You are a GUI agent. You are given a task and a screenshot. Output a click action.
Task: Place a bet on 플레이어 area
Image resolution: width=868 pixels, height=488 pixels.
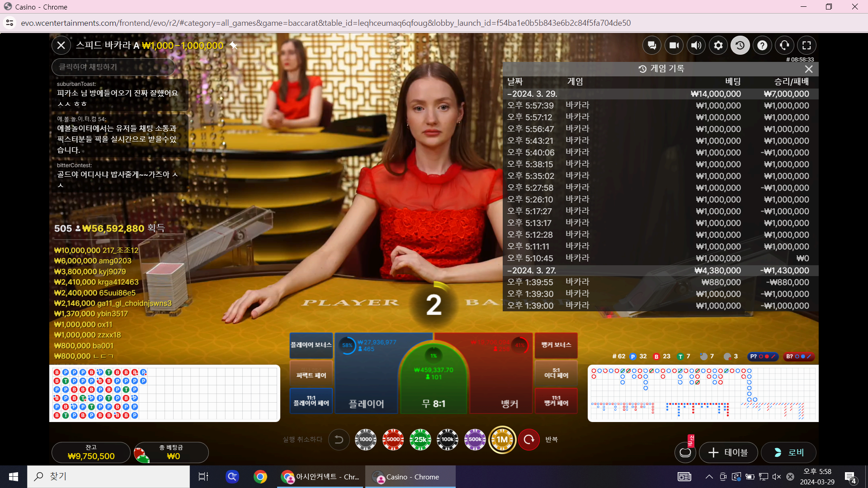coord(366,384)
